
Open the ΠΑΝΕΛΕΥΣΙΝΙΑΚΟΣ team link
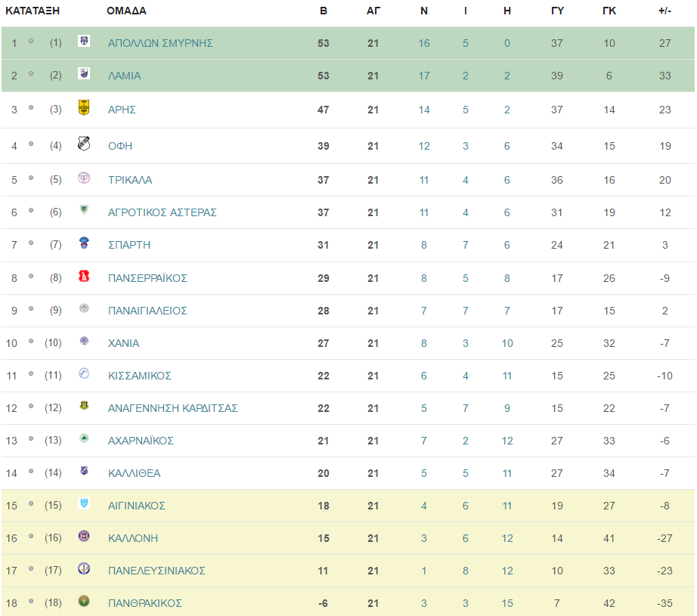pos(156,571)
